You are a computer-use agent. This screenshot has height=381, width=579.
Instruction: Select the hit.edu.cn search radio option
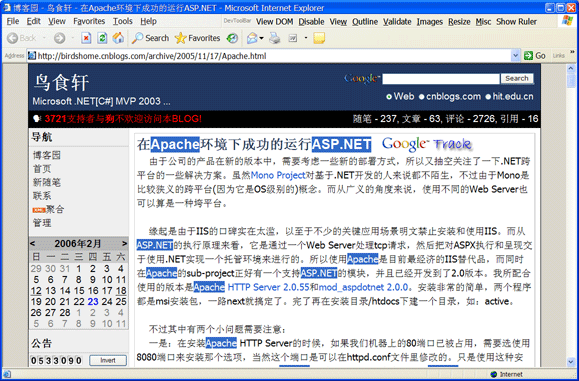coord(488,97)
